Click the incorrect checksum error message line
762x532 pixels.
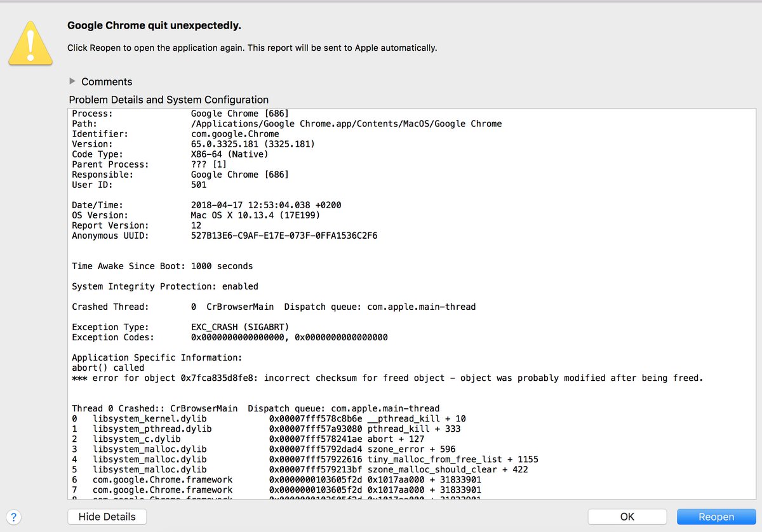pos(387,378)
